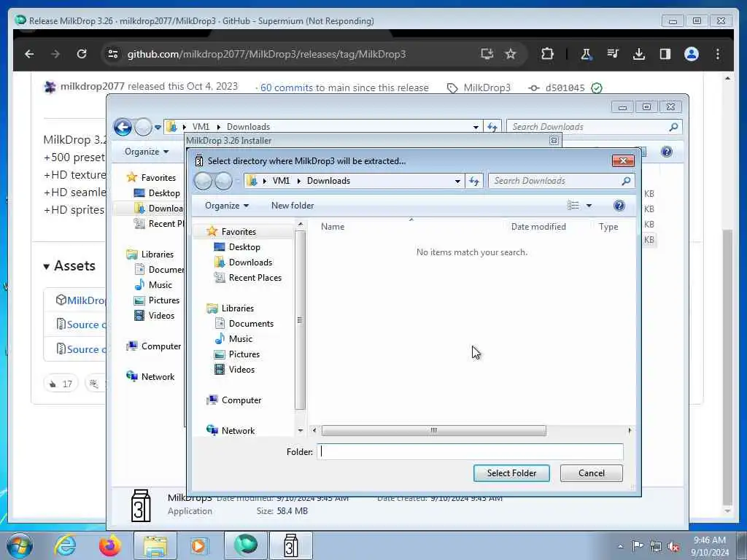Open help icon in extraction dialog
Image resolution: width=747 pixels, height=560 pixels.
619,206
